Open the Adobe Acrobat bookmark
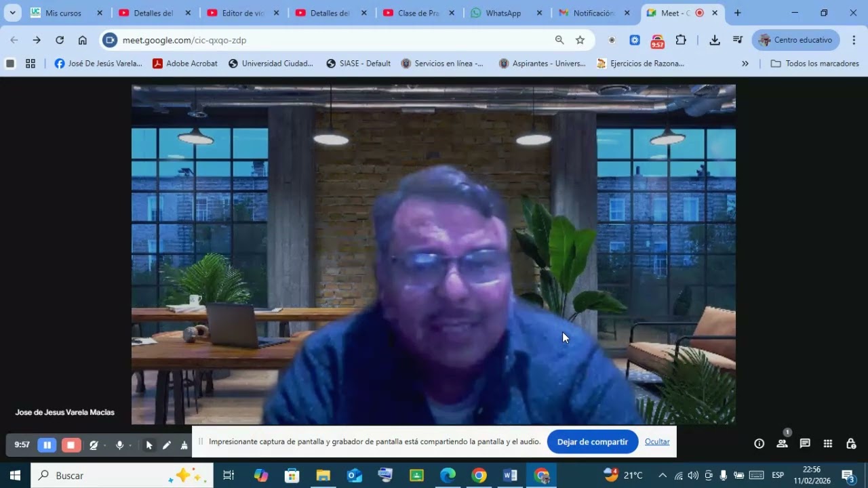Image resolution: width=868 pixels, height=488 pixels. point(185,64)
